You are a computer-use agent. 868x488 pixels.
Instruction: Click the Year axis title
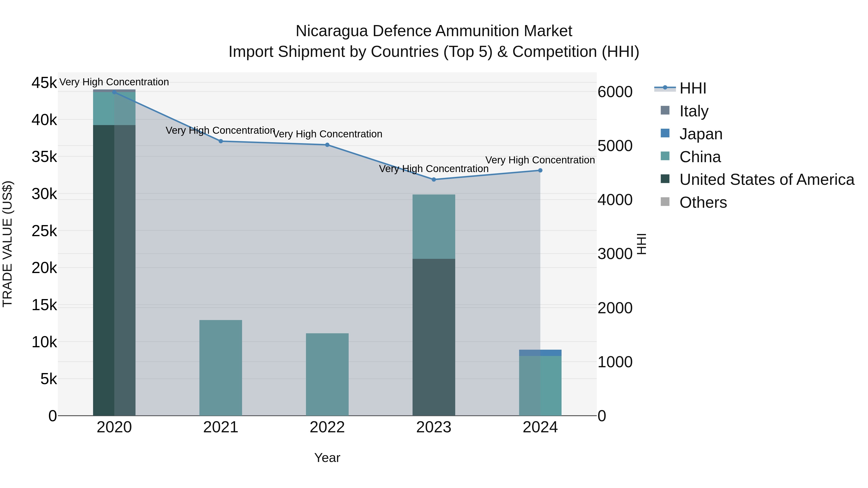(x=327, y=458)
